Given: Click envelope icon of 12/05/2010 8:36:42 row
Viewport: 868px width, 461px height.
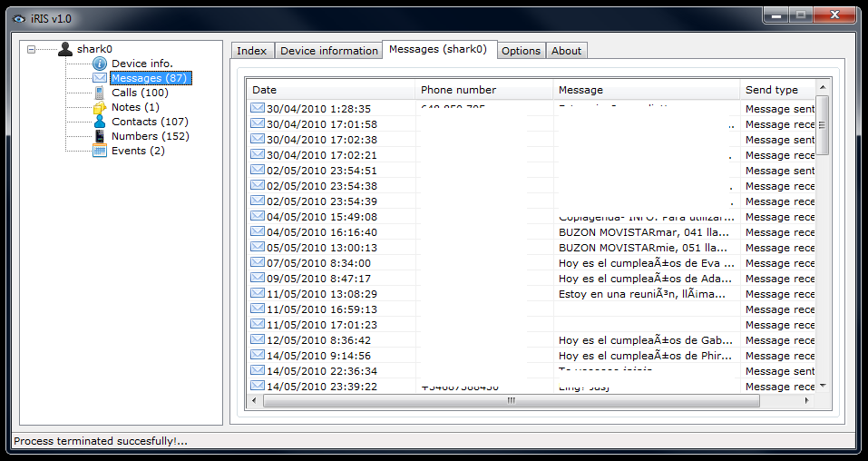Looking at the screenshot, I should 258,339.
